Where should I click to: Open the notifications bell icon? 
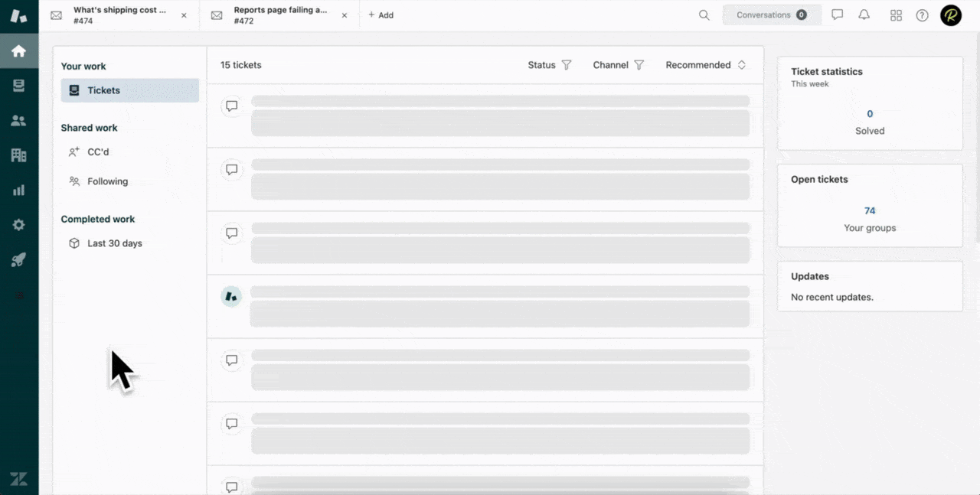(x=864, y=15)
